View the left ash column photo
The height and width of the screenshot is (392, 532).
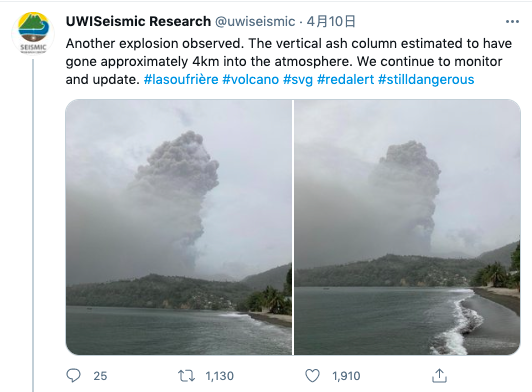pos(178,227)
